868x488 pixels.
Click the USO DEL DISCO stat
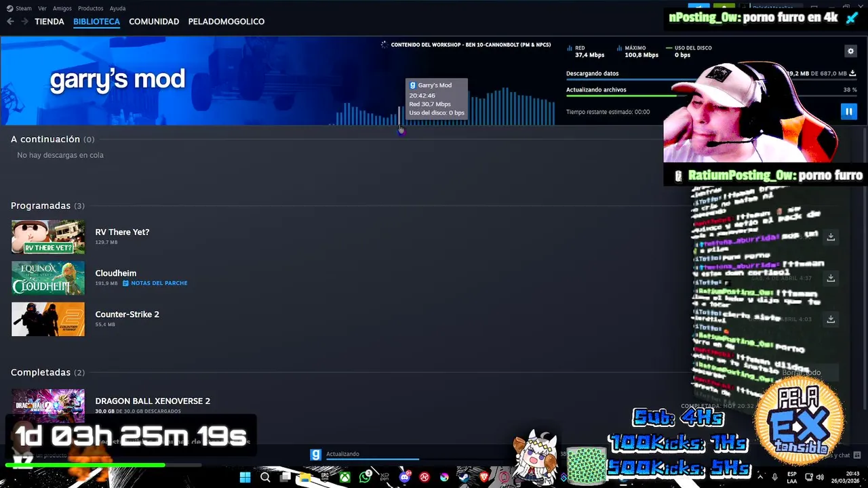pyautogui.click(x=688, y=52)
